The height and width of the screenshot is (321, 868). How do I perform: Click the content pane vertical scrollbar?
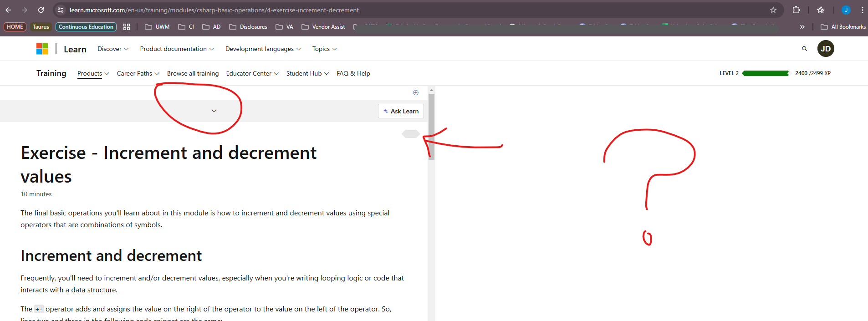pos(431,127)
